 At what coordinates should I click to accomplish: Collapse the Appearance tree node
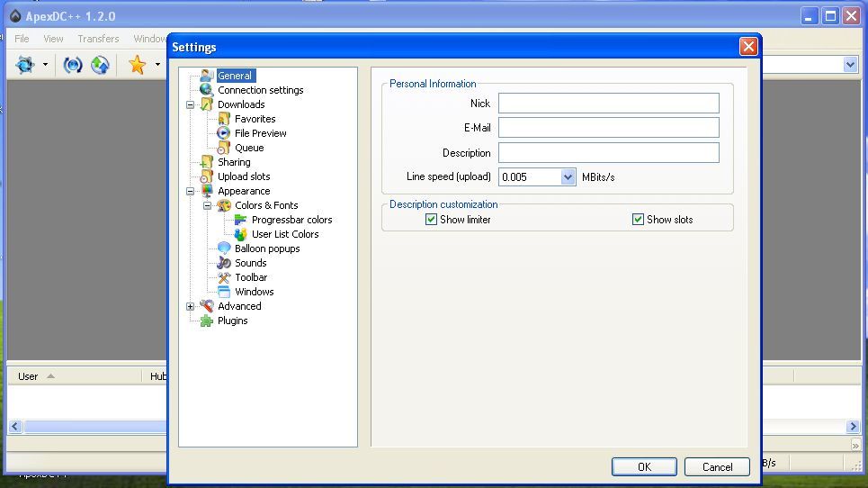pos(190,191)
